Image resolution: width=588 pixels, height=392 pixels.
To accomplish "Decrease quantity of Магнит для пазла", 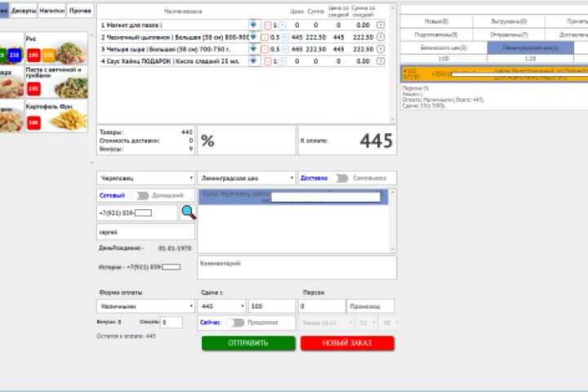I will tap(268, 25).
